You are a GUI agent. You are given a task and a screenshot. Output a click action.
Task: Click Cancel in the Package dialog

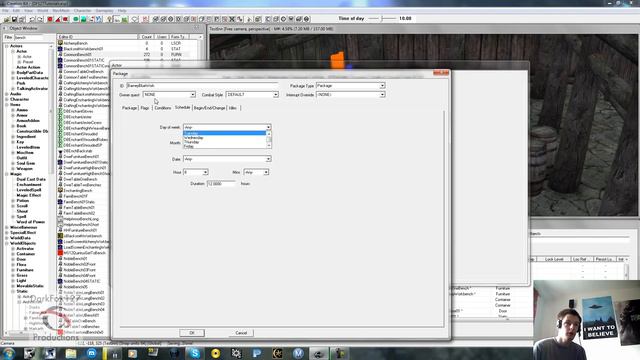coord(241,333)
